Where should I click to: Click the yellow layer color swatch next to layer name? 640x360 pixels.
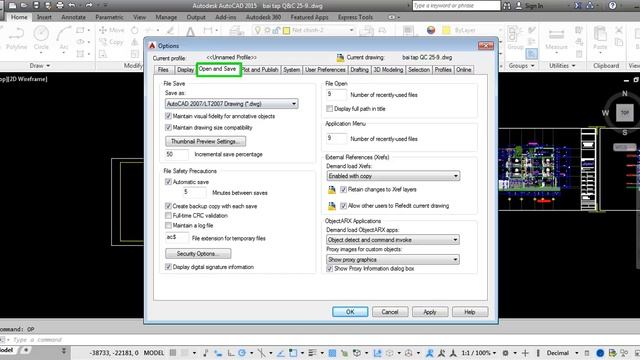287,31
